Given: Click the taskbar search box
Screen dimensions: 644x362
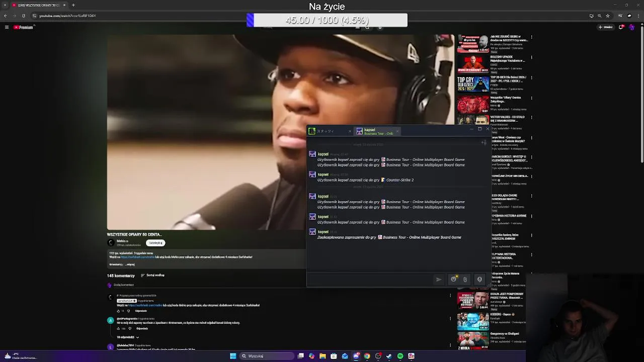Looking at the screenshot, I should pos(266,356).
